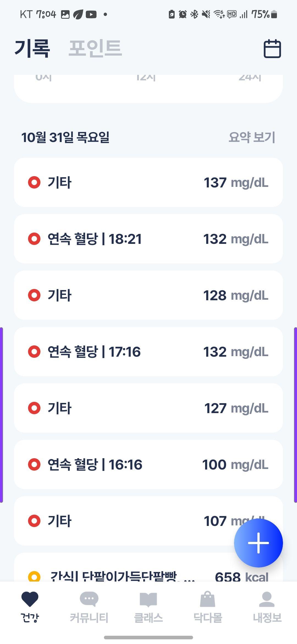Open the 간식 658 kcal meal entry

point(148,567)
